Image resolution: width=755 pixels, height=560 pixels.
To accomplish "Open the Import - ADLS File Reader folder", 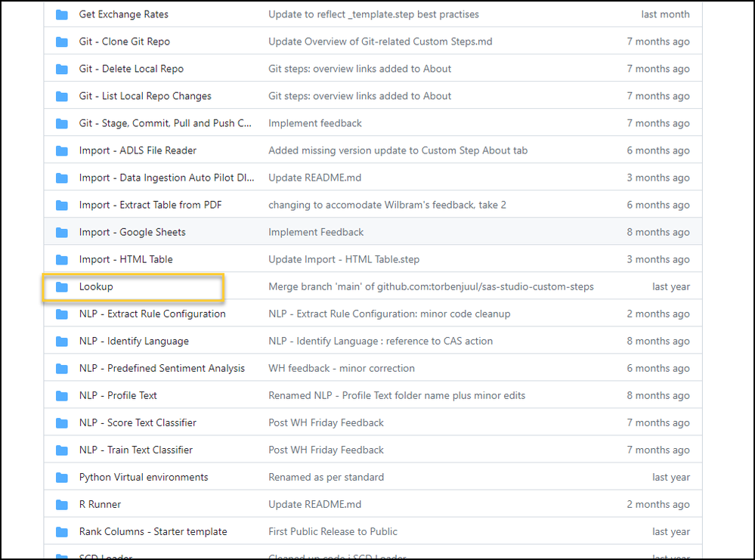I will (x=138, y=150).
